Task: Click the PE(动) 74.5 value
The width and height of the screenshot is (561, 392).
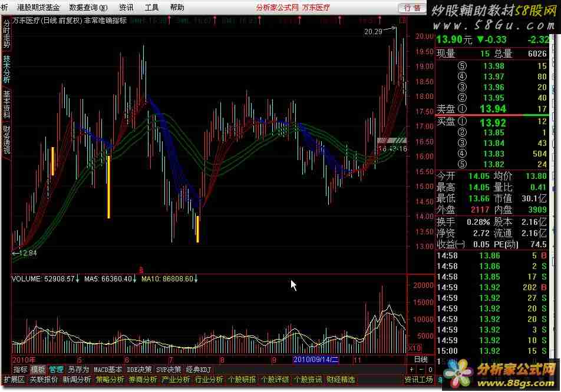Action: click(538, 244)
